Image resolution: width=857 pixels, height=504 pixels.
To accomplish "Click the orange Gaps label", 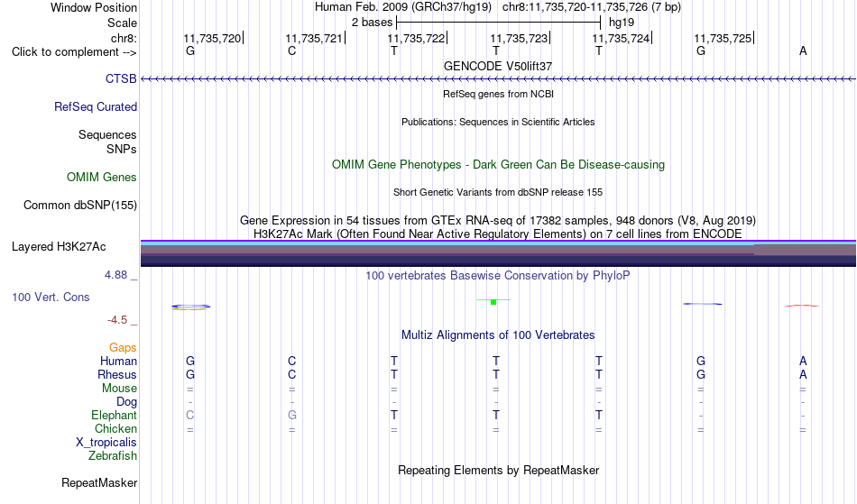I will (123, 347).
